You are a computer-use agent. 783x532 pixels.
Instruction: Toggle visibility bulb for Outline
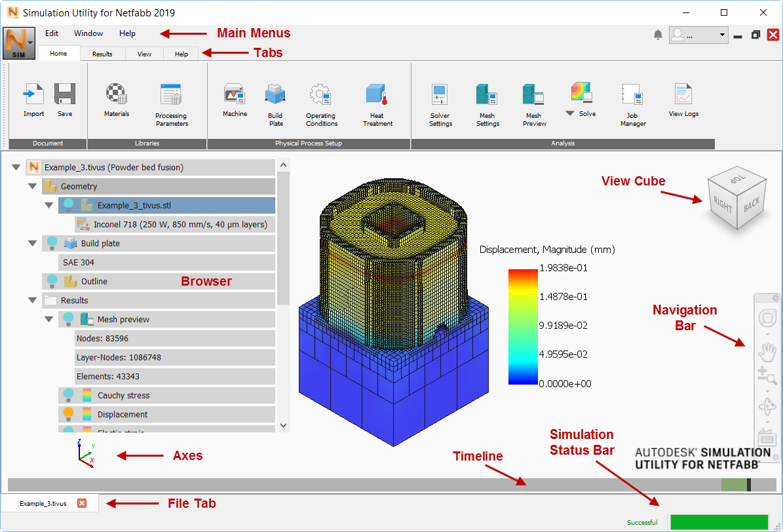(52, 280)
